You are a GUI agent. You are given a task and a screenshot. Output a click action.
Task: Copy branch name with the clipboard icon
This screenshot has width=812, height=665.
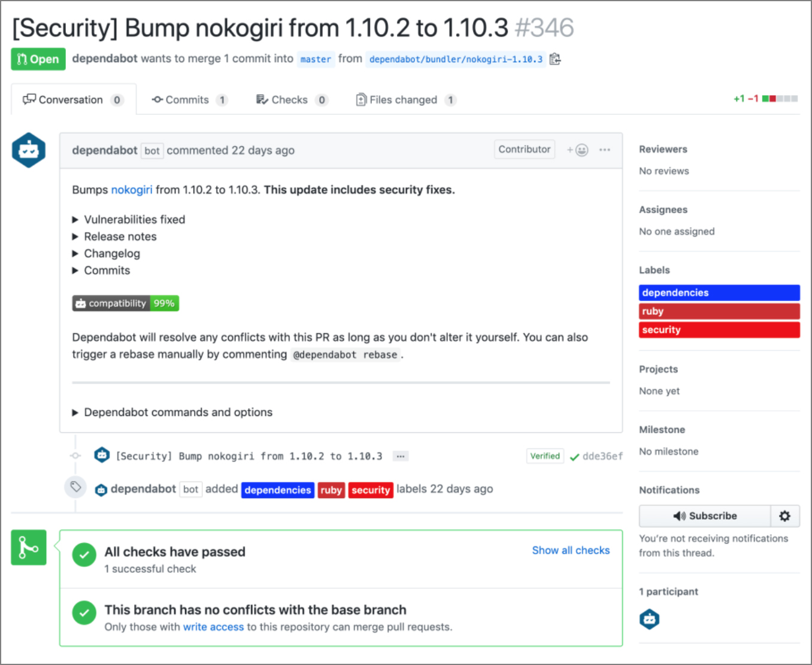pyautogui.click(x=555, y=59)
